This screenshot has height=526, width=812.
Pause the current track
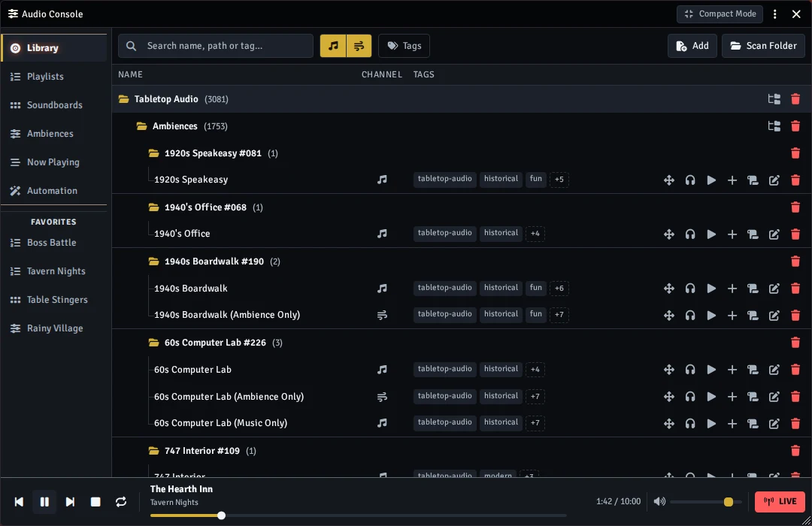[x=44, y=502]
